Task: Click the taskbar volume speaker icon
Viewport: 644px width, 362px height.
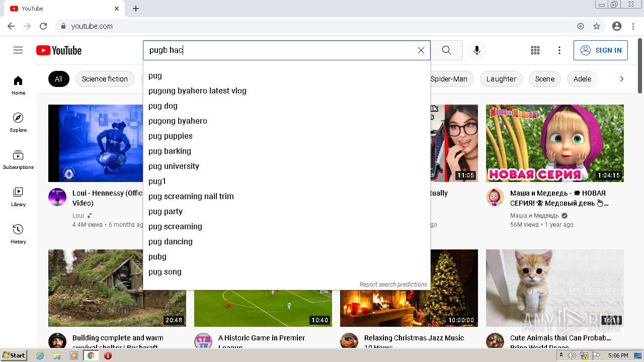Action: 572,355
